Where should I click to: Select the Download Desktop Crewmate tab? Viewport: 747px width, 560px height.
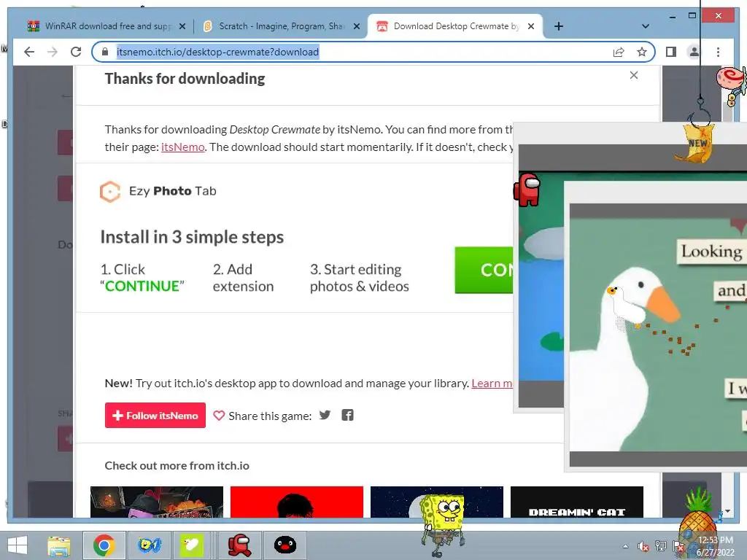coord(455,26)
